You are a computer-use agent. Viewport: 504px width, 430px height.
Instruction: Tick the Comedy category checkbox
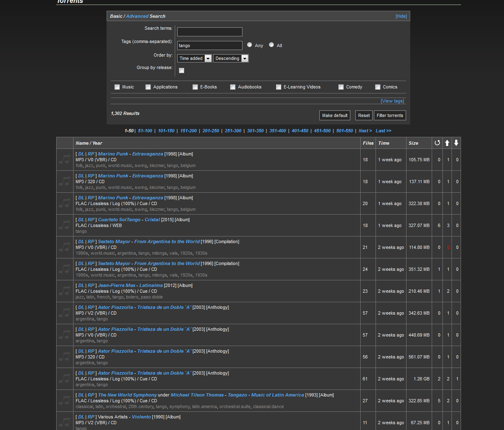pos(341,87)
